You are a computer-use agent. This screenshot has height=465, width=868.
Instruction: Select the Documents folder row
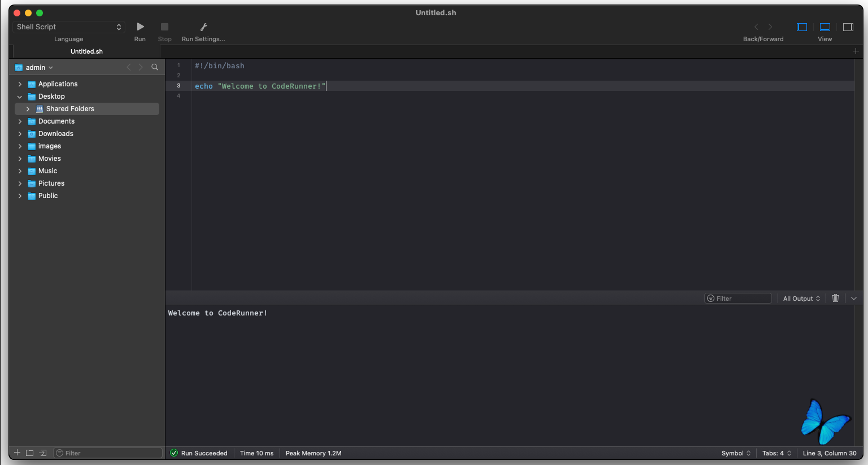pyautogui.click(x=87, y=121)
